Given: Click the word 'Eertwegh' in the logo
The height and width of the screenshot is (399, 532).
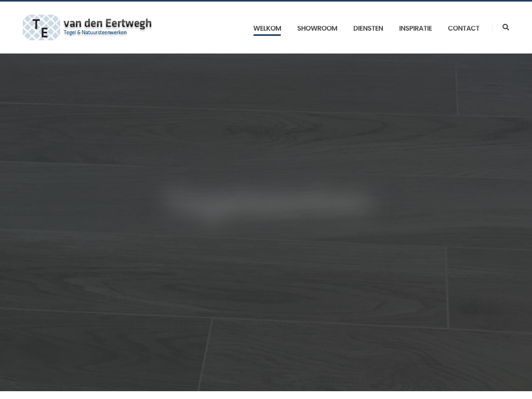Looking at the screenshot, I should [x=128, y=23].
